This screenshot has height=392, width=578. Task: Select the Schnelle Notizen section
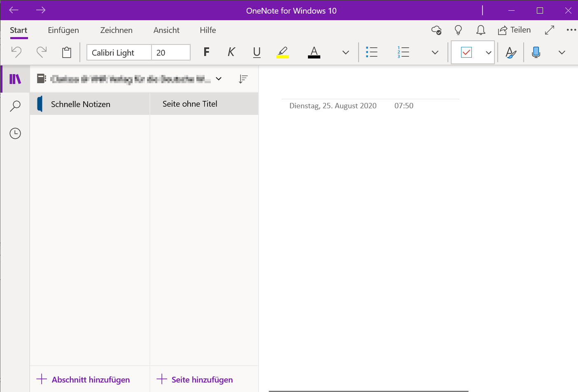click(90, 104)
